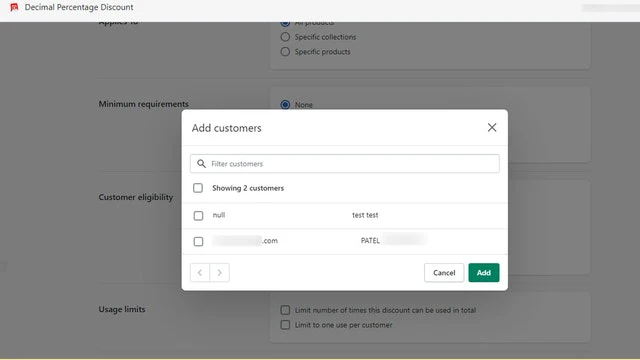This screenshot has height=360, width=640.
Task: Click the Decimal Percentage Discount app icon
Action: 14,7
